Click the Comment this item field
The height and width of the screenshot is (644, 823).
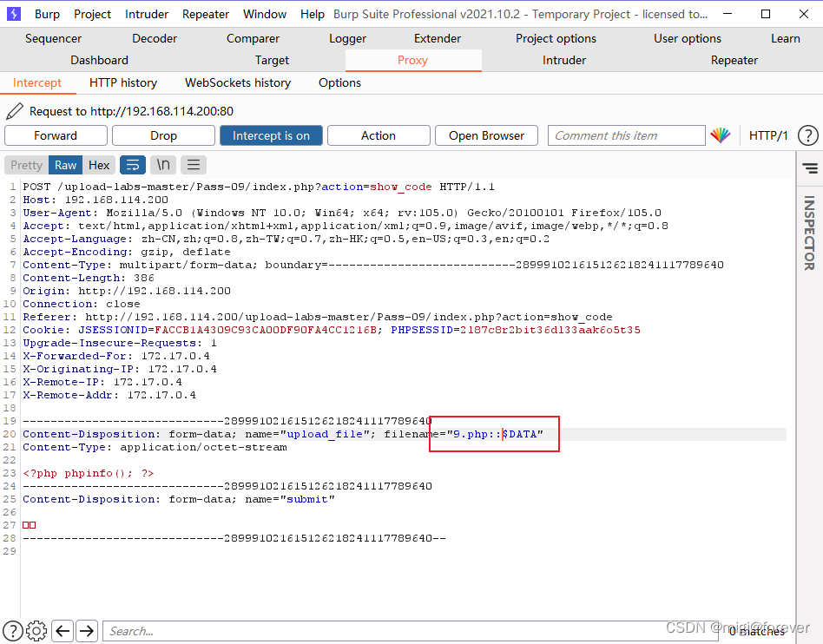626,135
